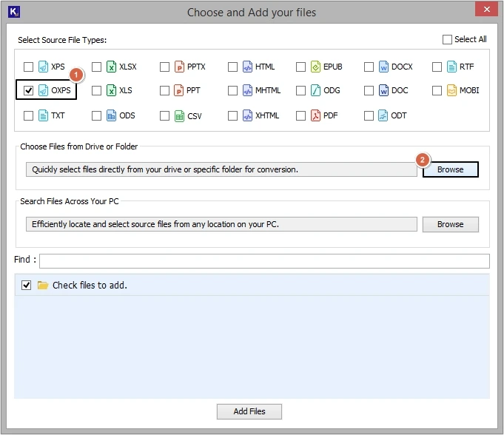Click the CSV file icon
This screenshot has height=435, width=504.
[x=179, y=116]
